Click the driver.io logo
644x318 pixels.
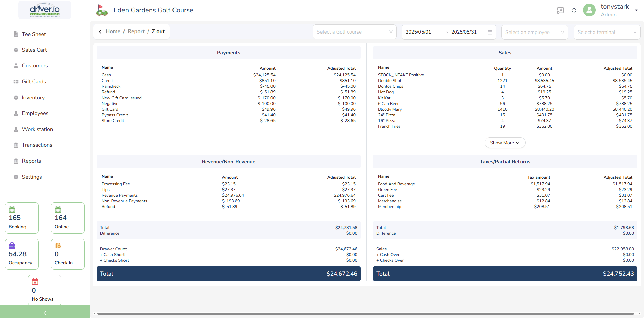[45, 10]
